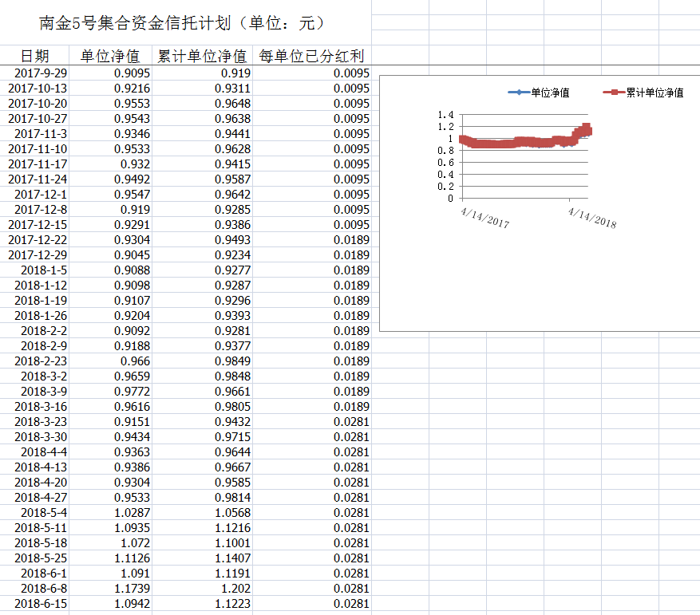
Task: Select the 每单位已分红利 column header cell
Action: tap(311, 56)
